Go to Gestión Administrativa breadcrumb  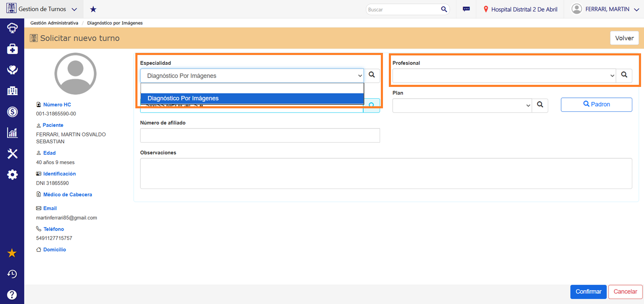(54, 23)
